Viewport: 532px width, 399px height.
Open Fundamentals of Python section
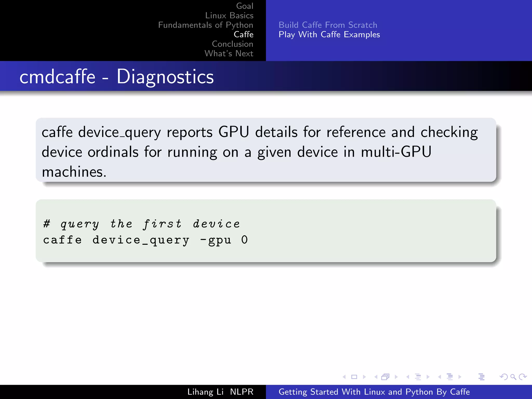click(205, 25)
